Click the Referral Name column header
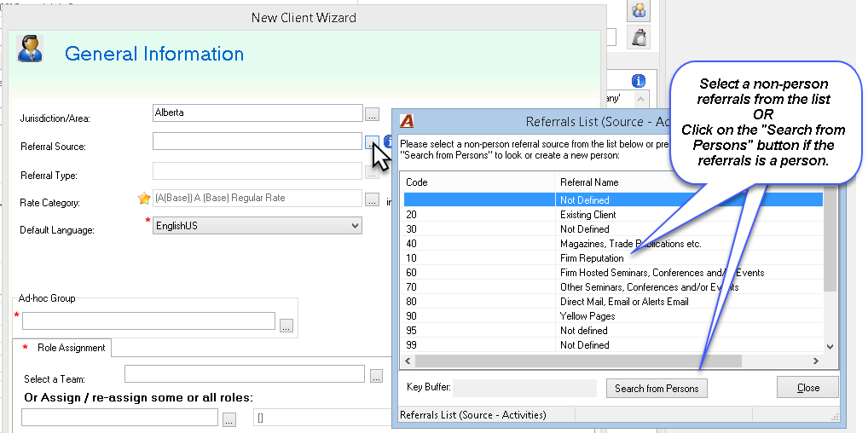 coord(689,182)
